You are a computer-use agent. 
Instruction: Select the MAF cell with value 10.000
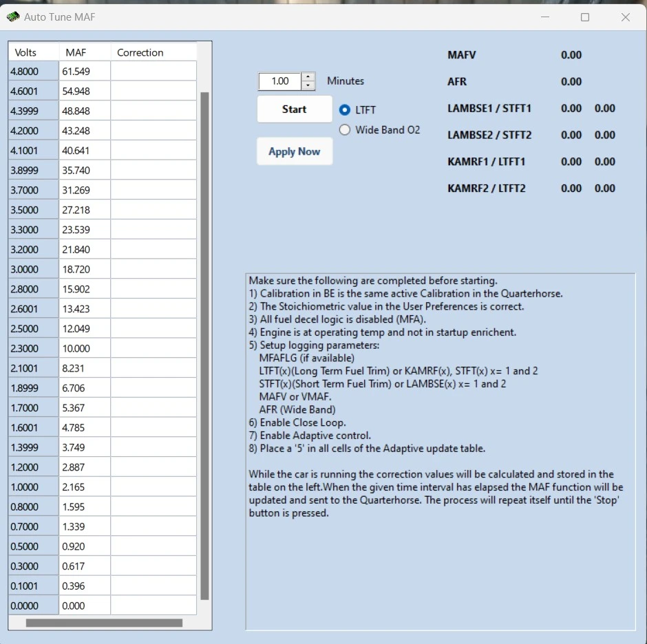click(x=85, y=348)
